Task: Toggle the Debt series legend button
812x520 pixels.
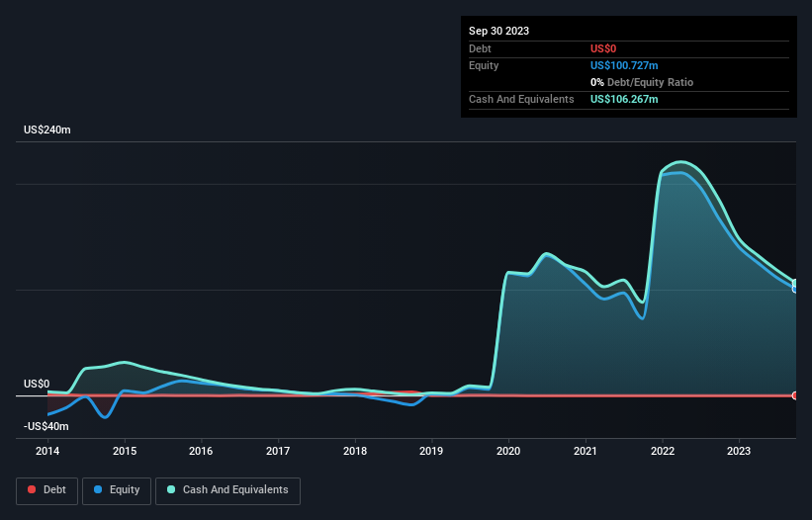Action: pyautogui.click(x=47, y=490)
